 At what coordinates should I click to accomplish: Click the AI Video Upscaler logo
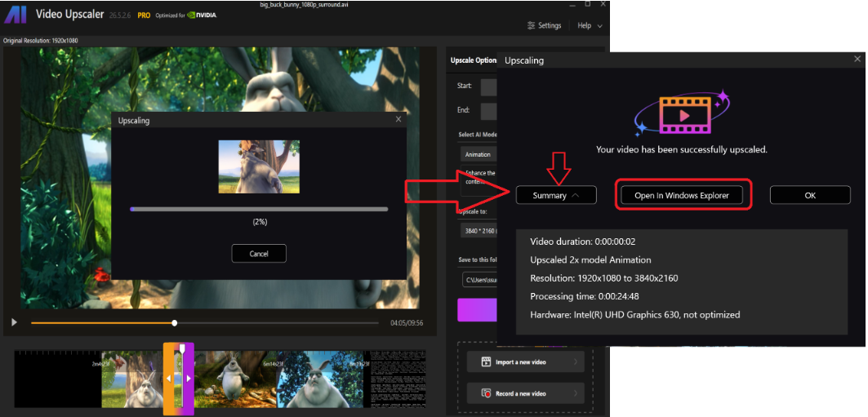tap(15, 16)
